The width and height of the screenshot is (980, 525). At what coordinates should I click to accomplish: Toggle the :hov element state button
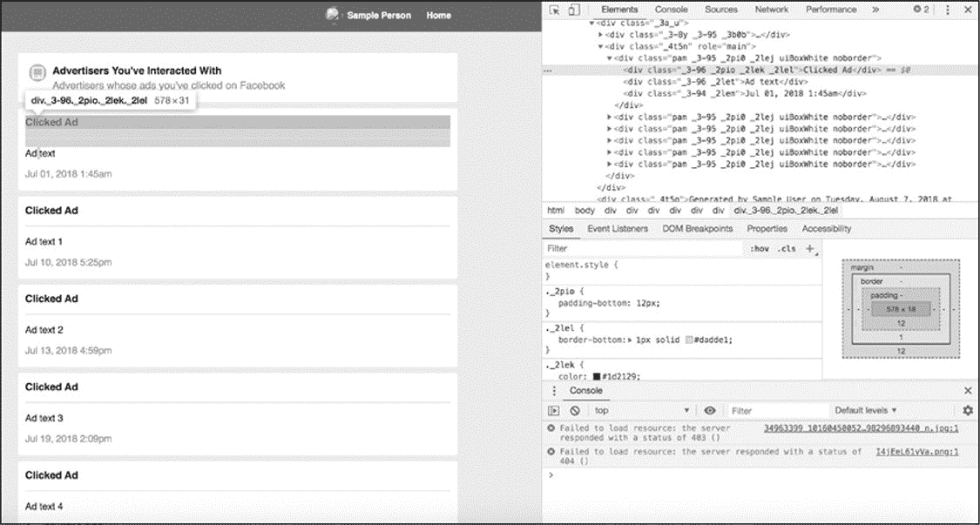pyautogui.click(x=759, y=248)
